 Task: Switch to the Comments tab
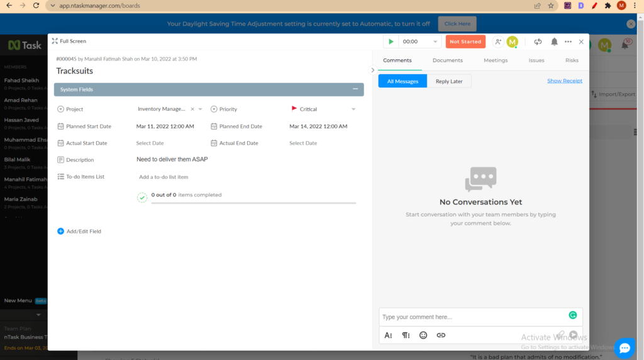397,60
